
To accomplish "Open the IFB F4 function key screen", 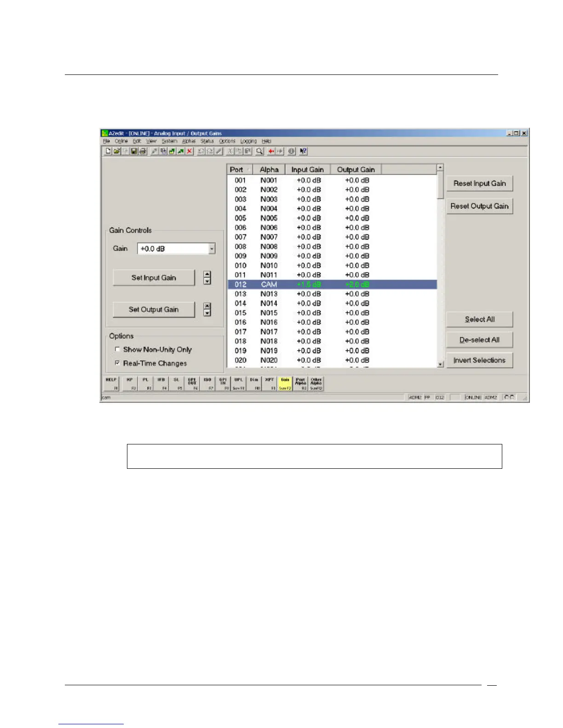I will [x=161, y=384].
